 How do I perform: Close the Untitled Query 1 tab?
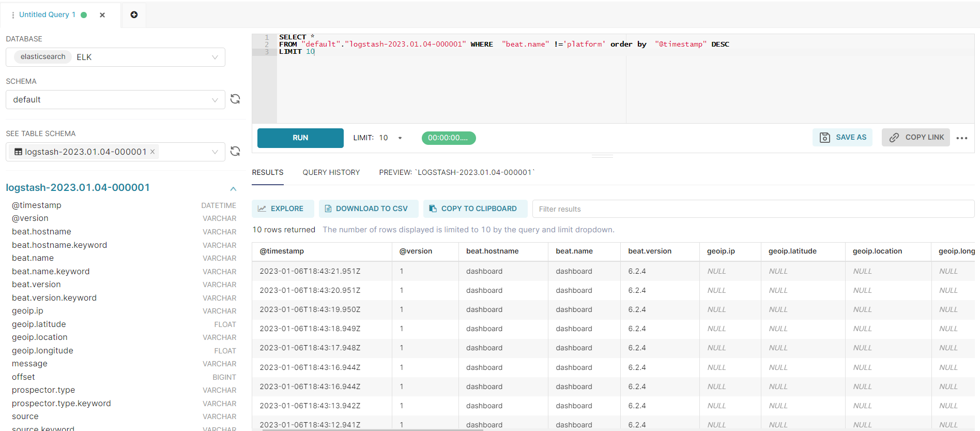click(102, 15)
